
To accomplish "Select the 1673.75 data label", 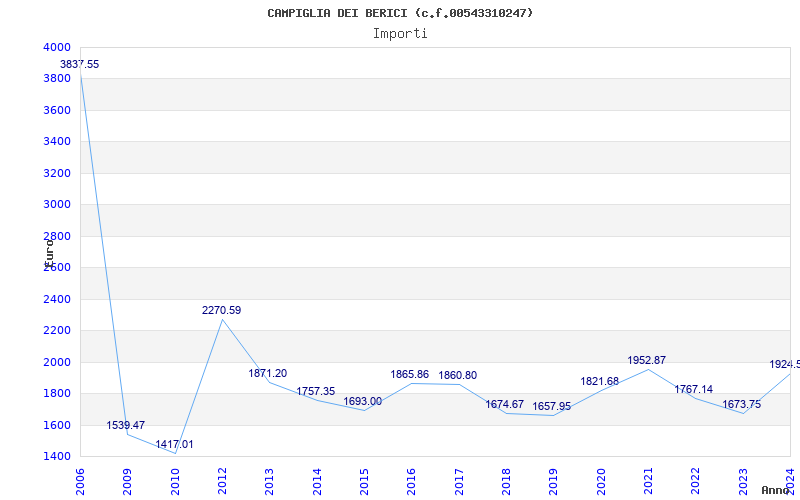I will pos(741,405).
